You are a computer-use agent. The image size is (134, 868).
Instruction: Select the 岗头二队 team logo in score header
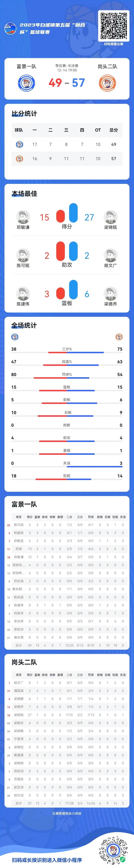coord(107,83)
